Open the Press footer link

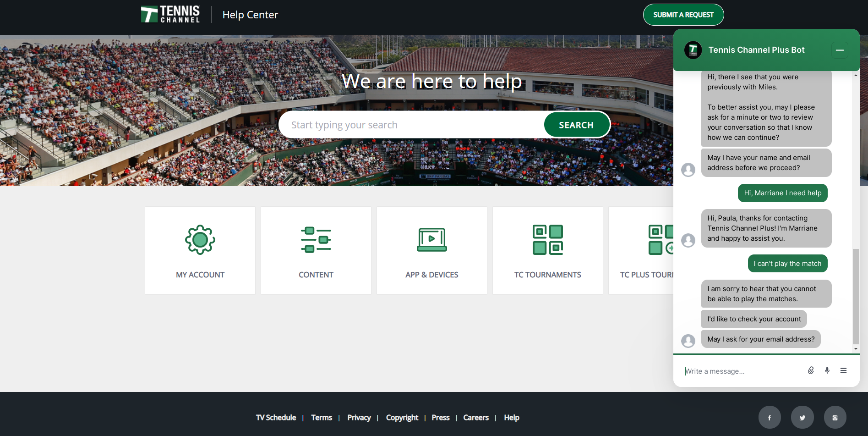pos(441,418)
